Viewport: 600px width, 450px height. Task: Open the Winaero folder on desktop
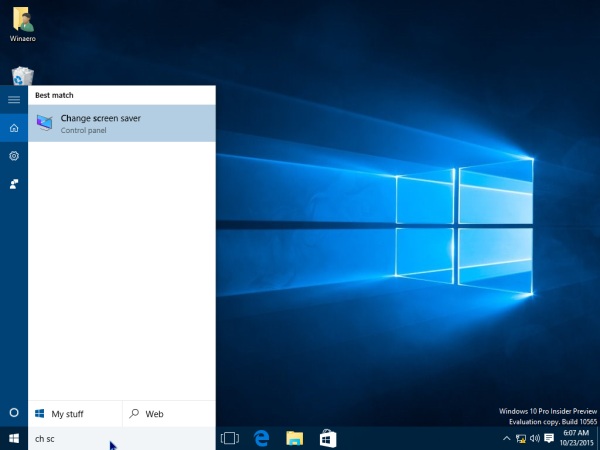point(23,24)
